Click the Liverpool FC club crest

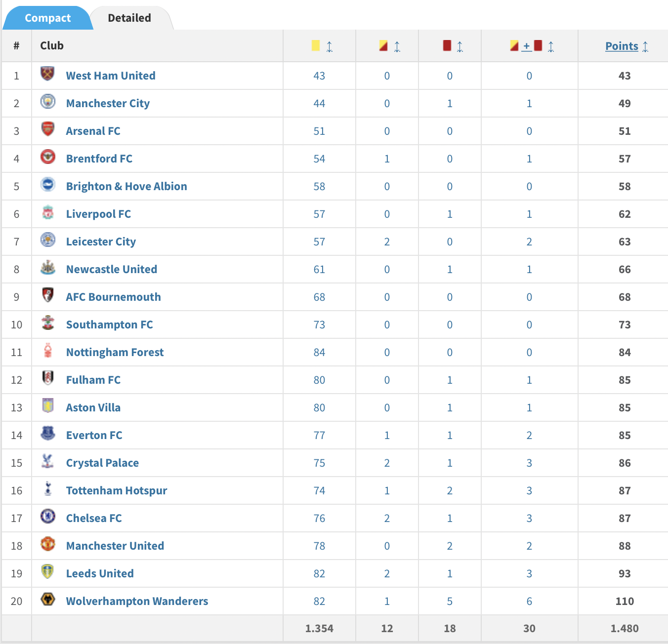[x=48, y=212]
